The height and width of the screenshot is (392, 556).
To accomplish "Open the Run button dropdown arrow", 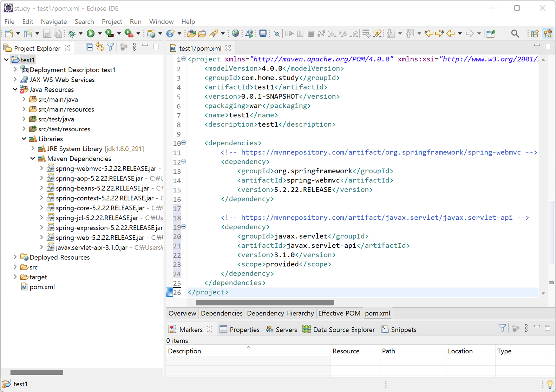I will (x=100, y=34).
